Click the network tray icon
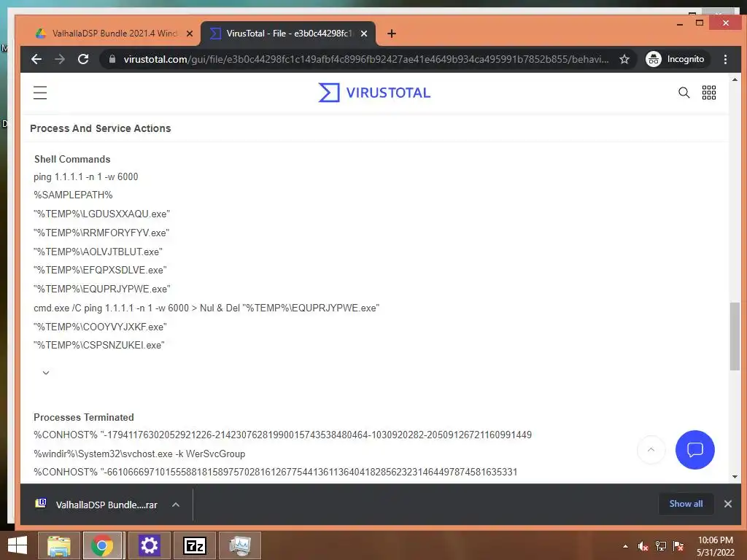 pyautogui.click(x=661, y=546)
